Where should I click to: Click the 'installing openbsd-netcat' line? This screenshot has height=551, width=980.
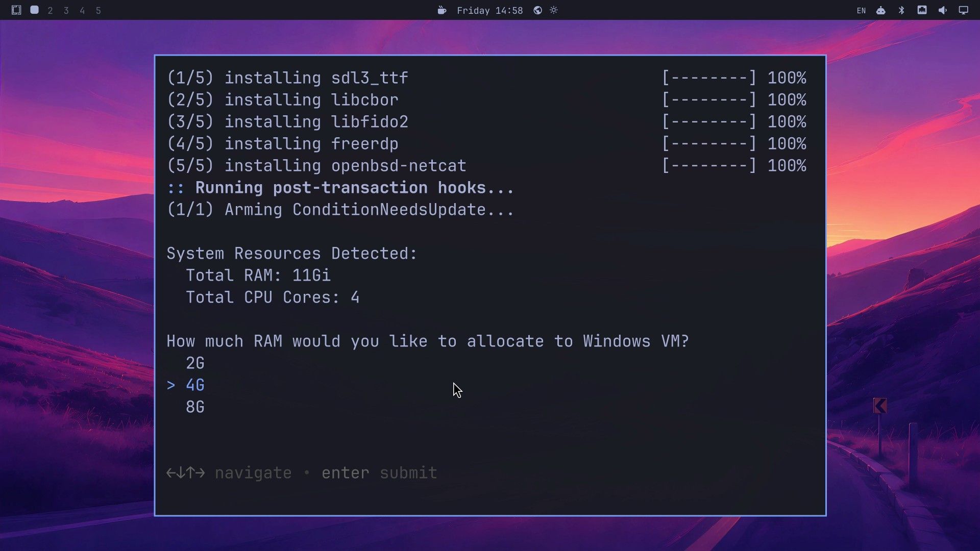[x=316, y=166]
